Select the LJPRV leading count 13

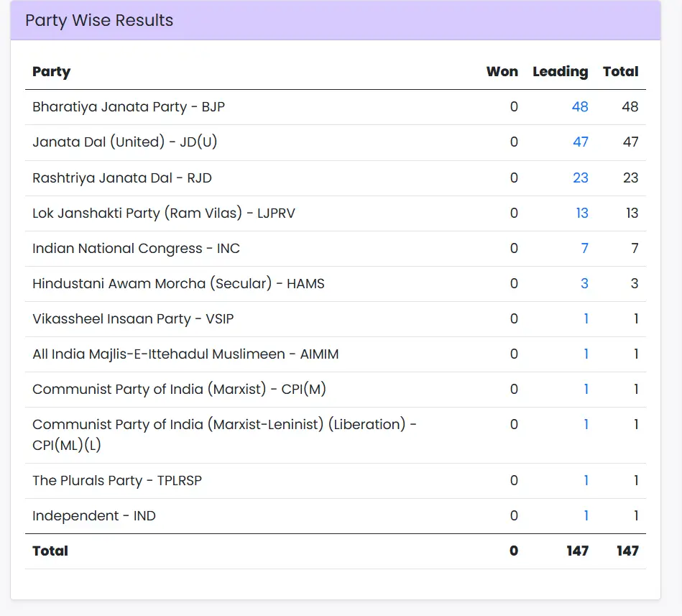click(581, 213)
